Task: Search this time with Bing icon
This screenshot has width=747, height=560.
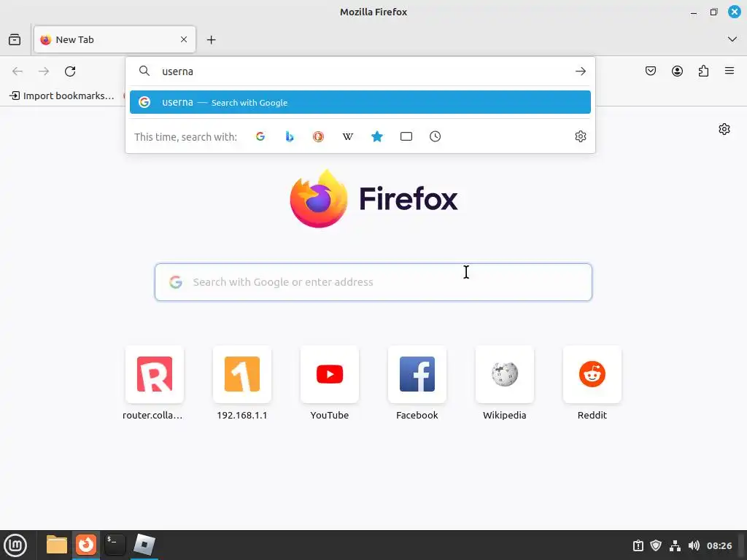Action: (289, 136)
